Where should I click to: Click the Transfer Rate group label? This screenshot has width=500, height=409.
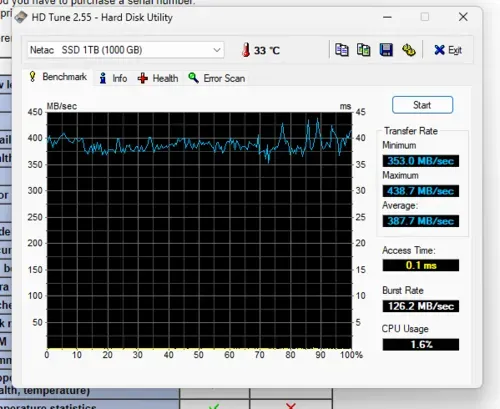(x=411, y=131)
